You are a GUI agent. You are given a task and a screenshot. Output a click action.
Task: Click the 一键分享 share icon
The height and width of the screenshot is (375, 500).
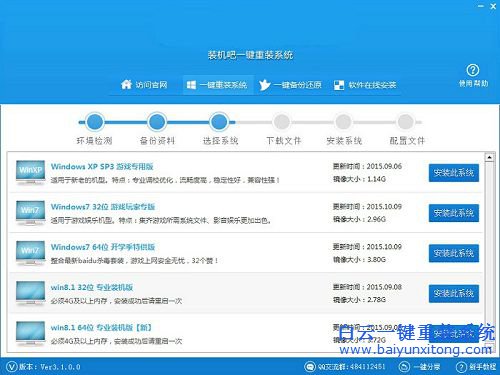coord(404,367)
